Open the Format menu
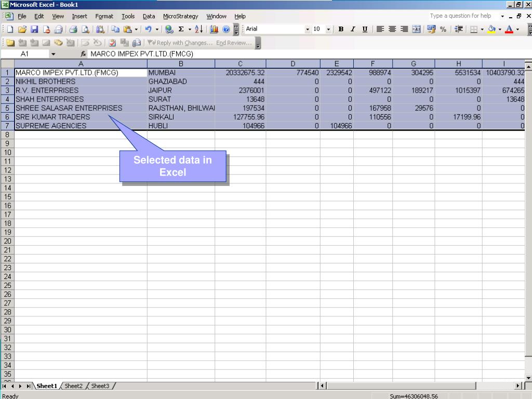 104,16
